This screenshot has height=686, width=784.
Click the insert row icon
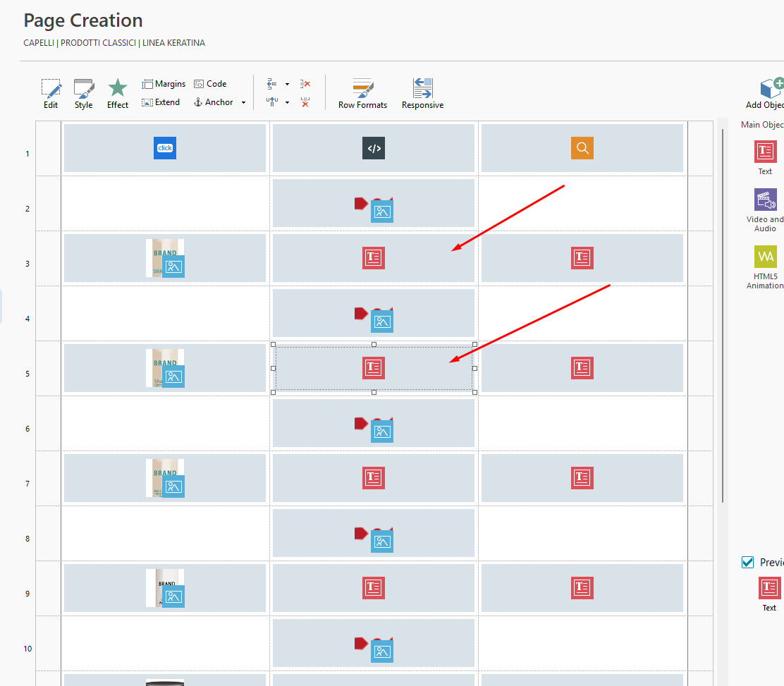pyautogui.click(x=272, y=83)
